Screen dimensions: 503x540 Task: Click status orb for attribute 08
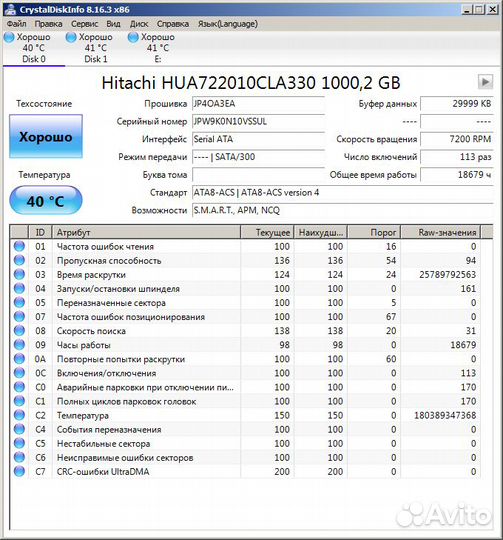19,331
